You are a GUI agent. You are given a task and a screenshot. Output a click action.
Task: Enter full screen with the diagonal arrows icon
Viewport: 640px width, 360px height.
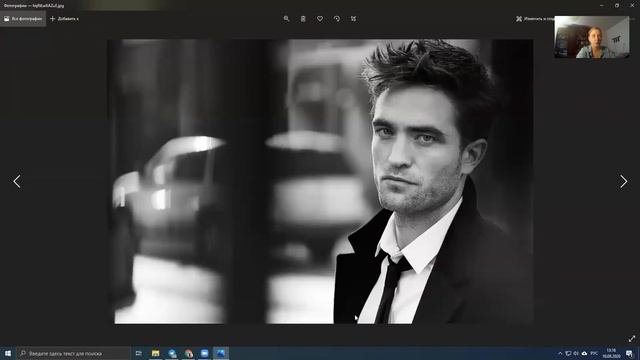[632, 338]
